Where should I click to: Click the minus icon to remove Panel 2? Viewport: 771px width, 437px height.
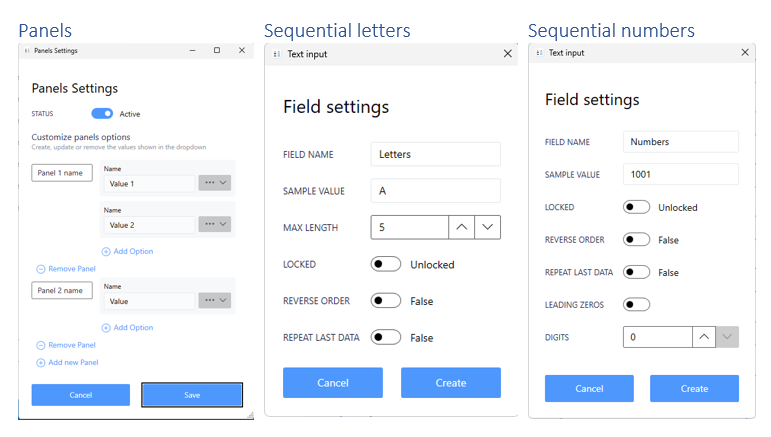(x=41, y=345)
